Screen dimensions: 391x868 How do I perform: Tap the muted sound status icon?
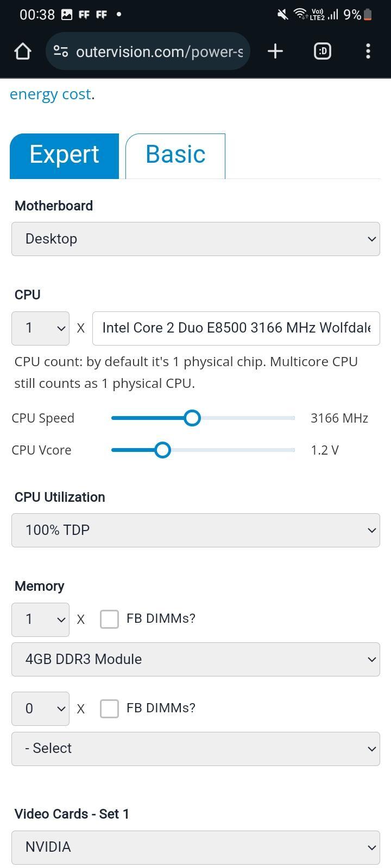point(282,15)
